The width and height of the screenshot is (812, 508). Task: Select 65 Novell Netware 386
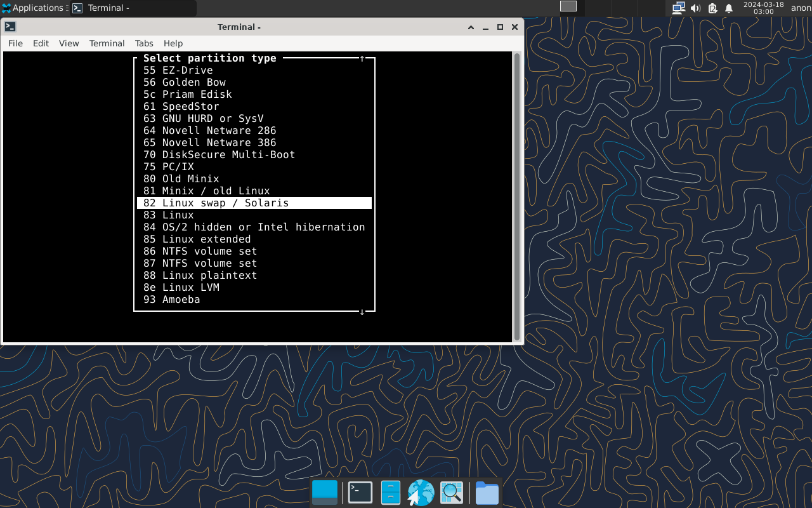[254, 142]
